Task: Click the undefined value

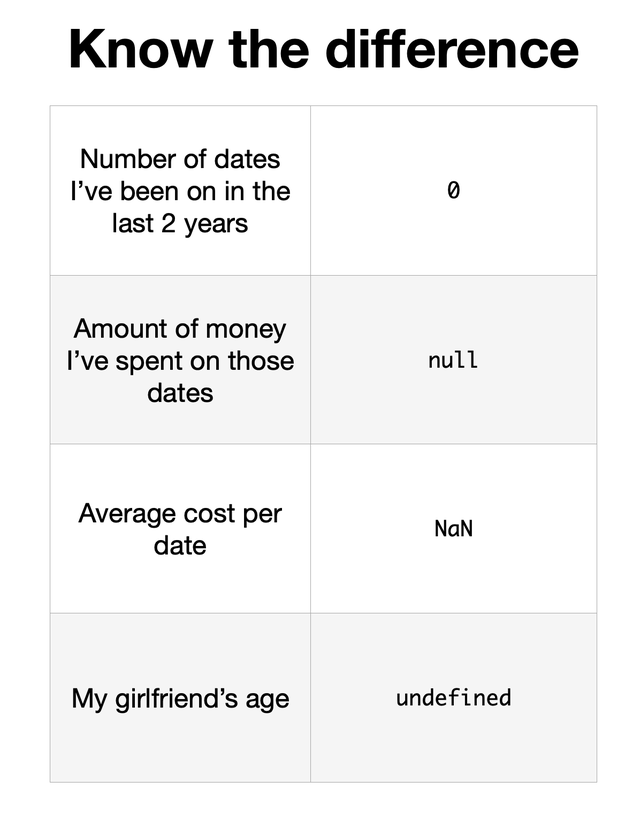Action: click(453, 697)
